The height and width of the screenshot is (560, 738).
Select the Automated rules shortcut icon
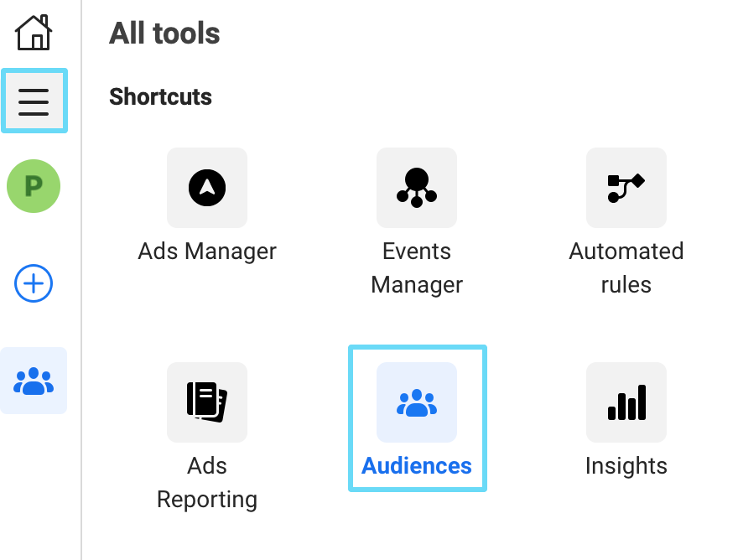[x=626, y=188]
